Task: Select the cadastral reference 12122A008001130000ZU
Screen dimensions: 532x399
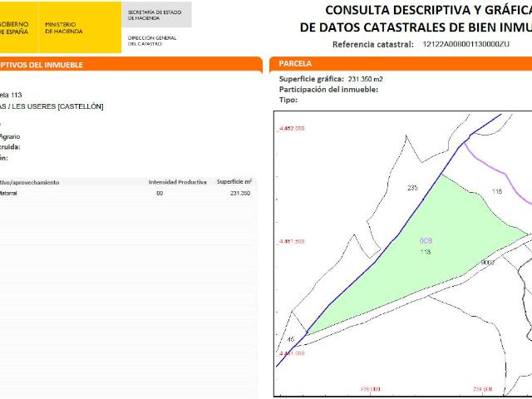Action: (465, 44)
